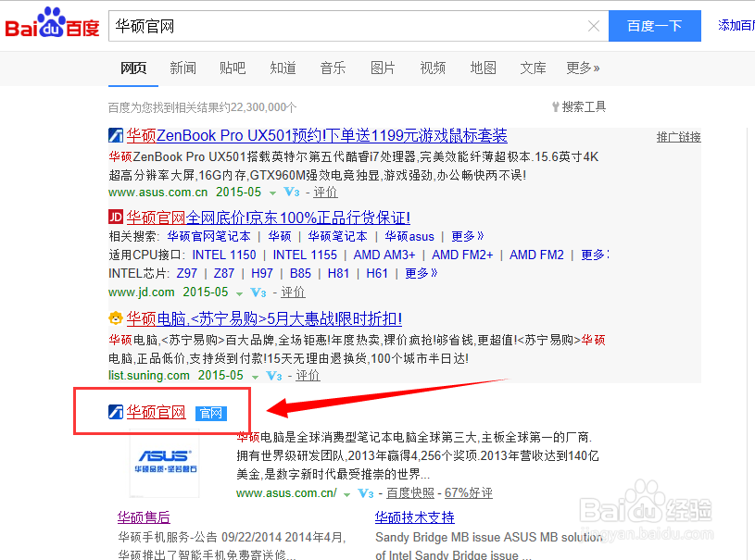The height and width of the screenshot is (560, 755).
Task: Select CPU socket INTEL 1155
Action: point(305,255)
